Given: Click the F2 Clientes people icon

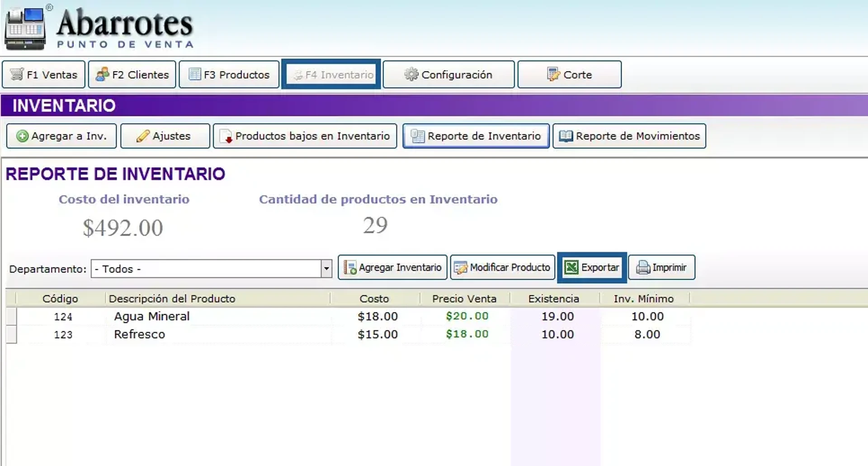Looking at the screenshot, I should point(102,74).
